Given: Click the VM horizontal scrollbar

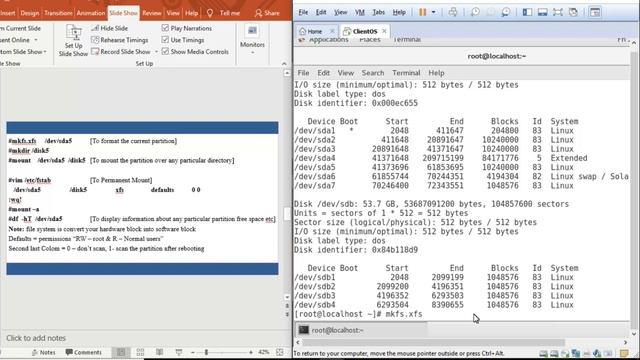Looking at the screenshot, I should pos(433,342).
